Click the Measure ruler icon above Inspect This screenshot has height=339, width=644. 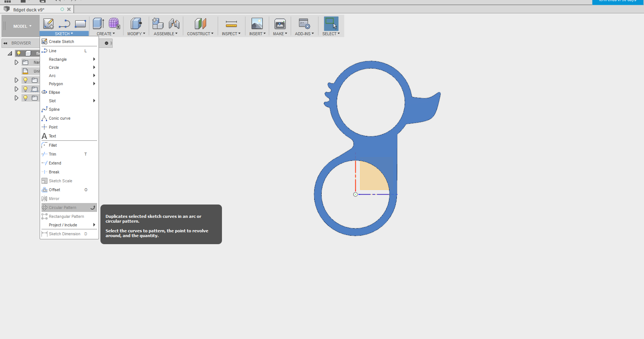[231, 24]
